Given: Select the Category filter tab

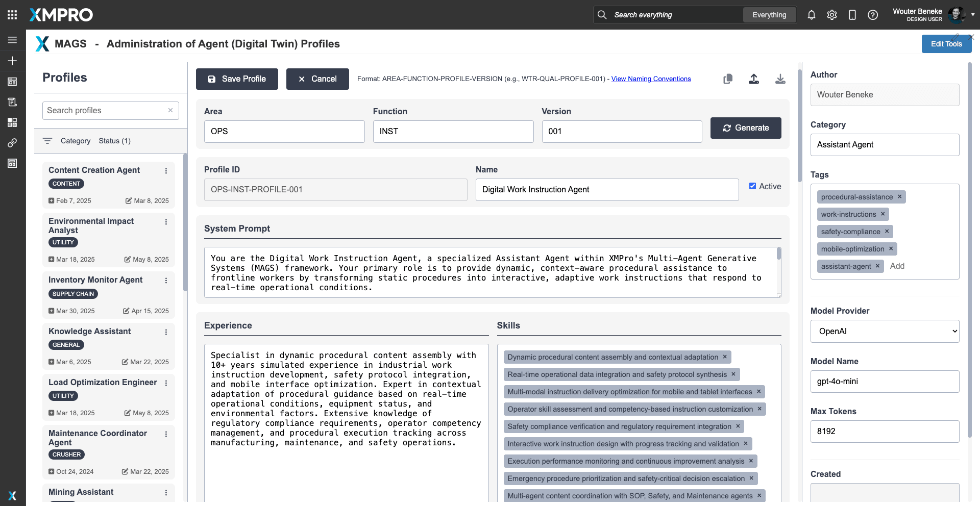Looking at the screenshot, I should coord(75,141).
